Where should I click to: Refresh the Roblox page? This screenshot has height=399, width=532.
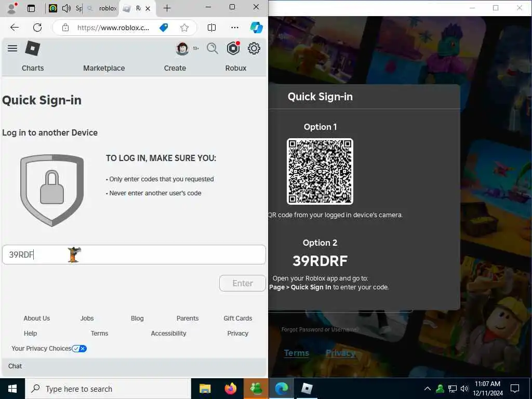click(37, 28)
